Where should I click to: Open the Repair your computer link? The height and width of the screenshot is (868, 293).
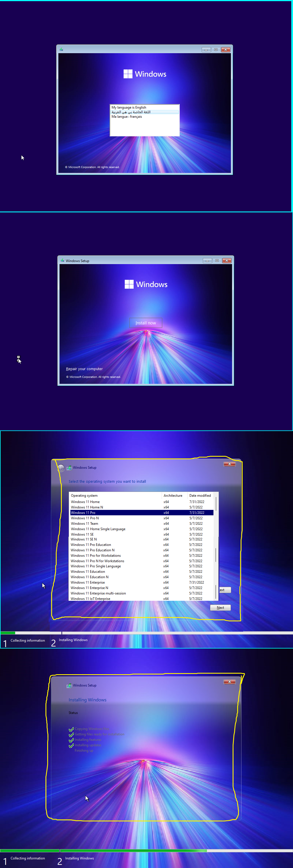[84, 369]
